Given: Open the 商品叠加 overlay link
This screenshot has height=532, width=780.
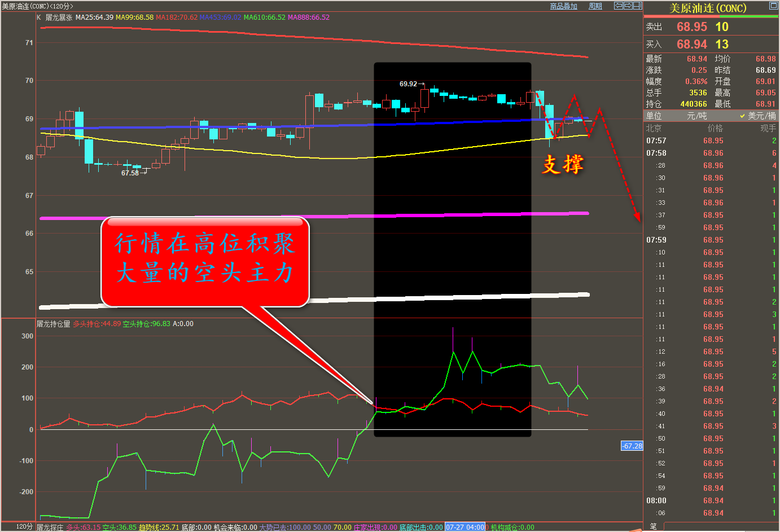Looking at the screenshot, I should (563, 6).
